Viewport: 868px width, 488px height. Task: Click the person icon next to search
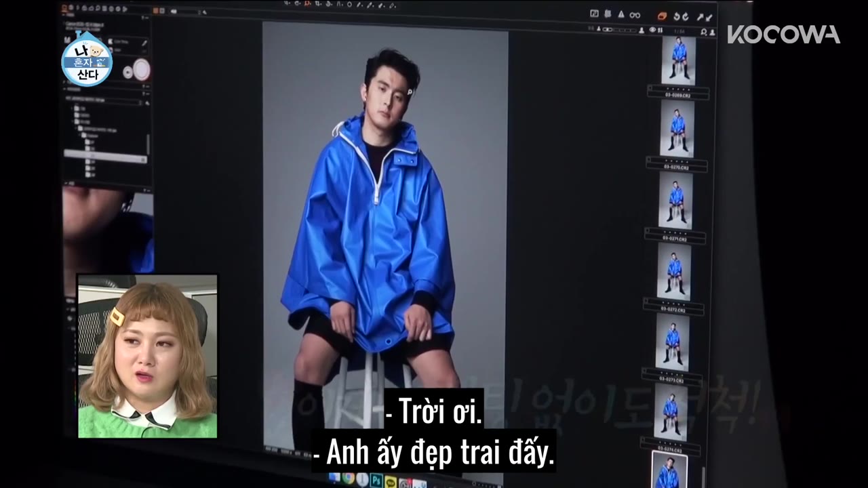(712, 33)
